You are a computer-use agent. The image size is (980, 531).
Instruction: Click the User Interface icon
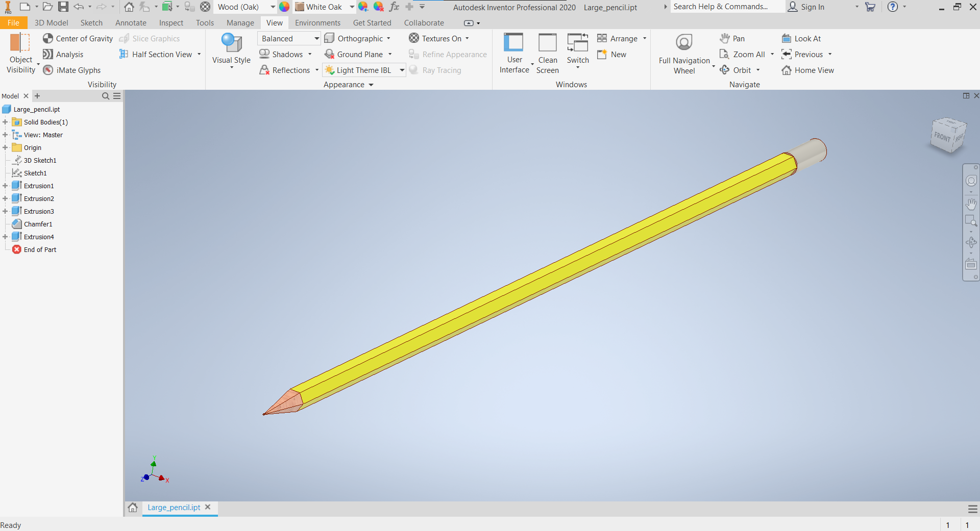tap(514, 43)
